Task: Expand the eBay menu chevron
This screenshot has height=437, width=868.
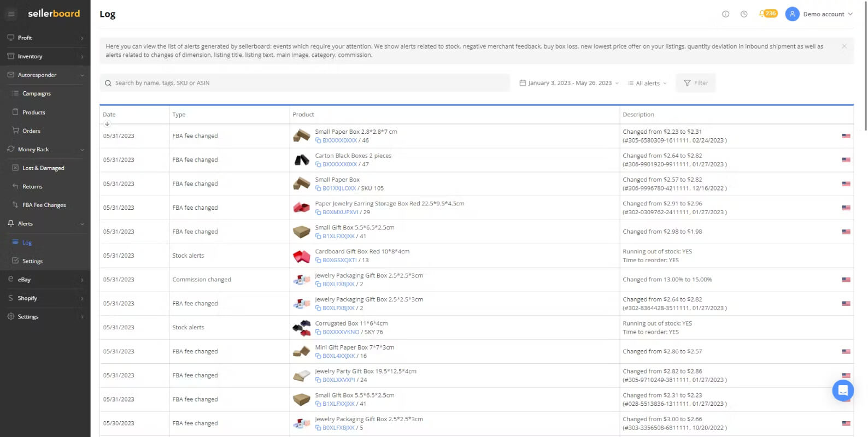Action: click(x=82, y=280)
